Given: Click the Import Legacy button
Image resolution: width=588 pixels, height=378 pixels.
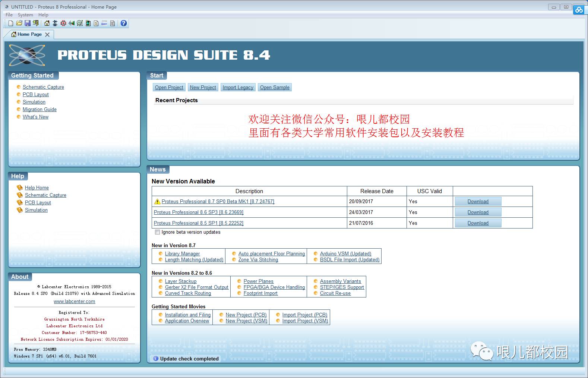Looking at the screenshot, I should point(238,87).
